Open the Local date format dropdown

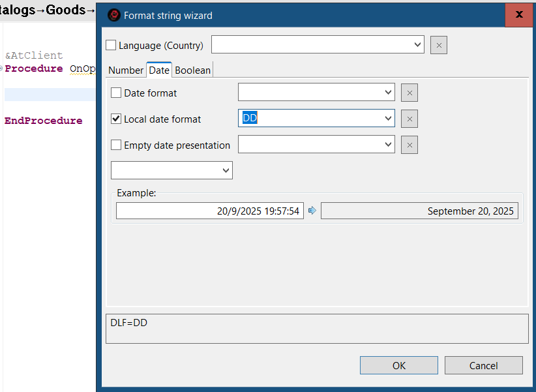click(x=388, y=119)
